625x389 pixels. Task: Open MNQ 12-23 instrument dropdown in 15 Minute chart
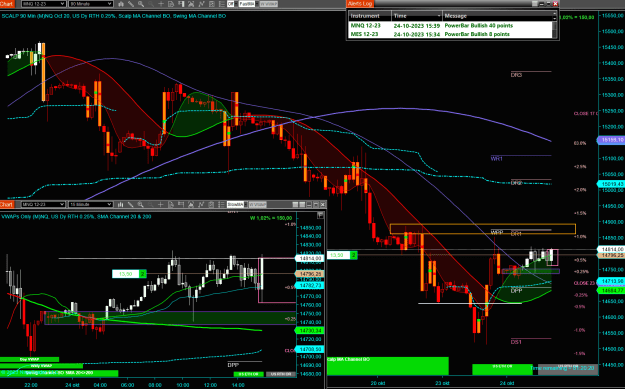[x=43, y=204]
